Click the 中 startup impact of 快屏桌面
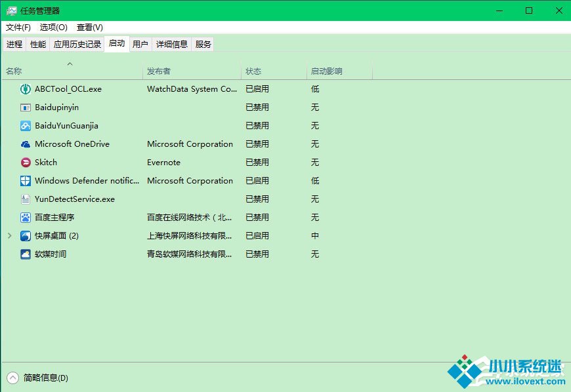The width and height of the screenshot is (571, 392). [x=315, y=236]
